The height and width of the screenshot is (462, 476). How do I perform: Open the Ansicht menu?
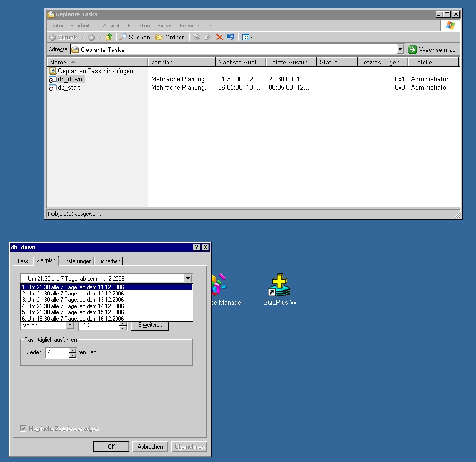tap(111, 26)
